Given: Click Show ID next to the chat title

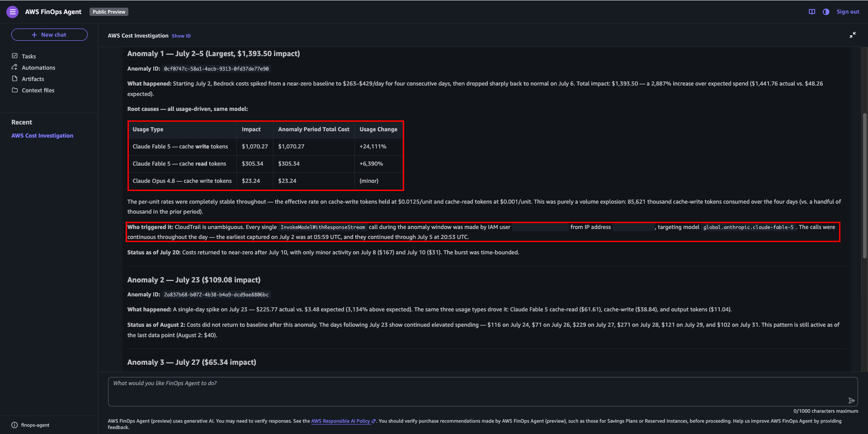Looking at the screenshot, I should tap(181, 36).
